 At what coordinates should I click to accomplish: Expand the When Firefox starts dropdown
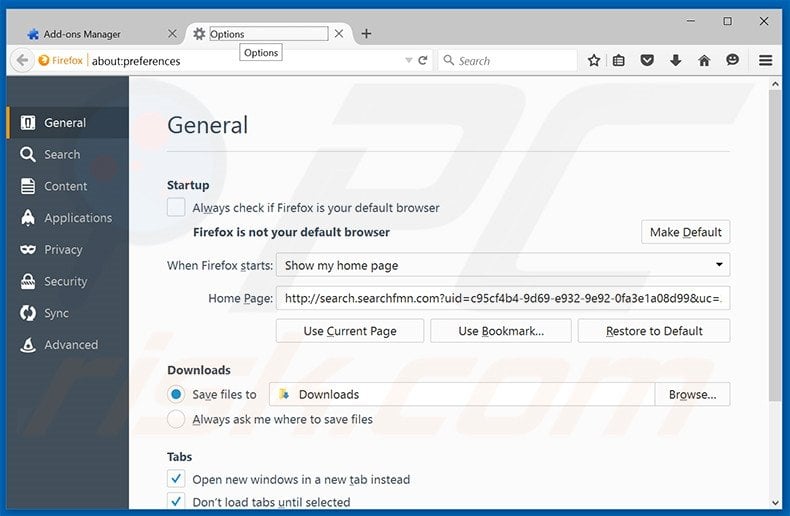point(503,265)
